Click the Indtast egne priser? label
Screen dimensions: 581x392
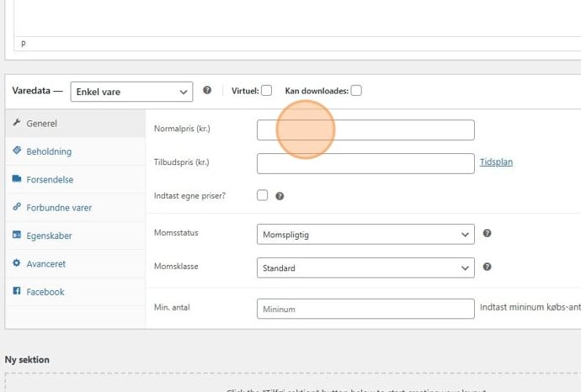189,196
